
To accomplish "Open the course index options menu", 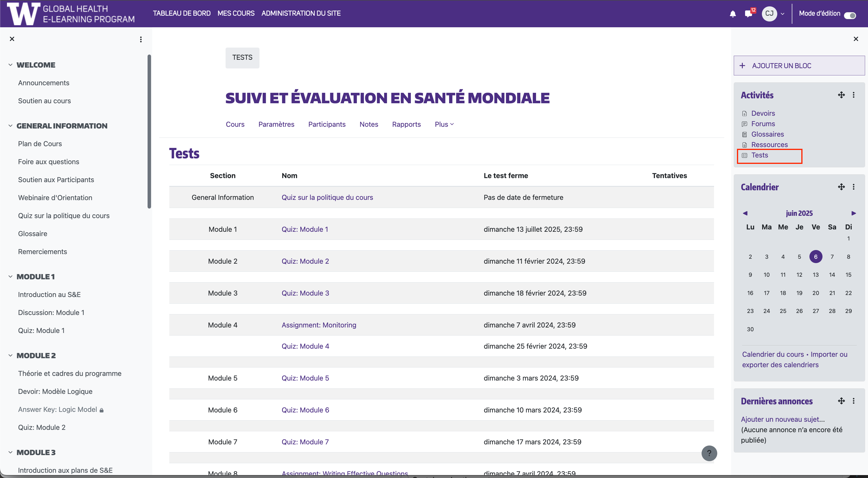I will coord(141,39).
